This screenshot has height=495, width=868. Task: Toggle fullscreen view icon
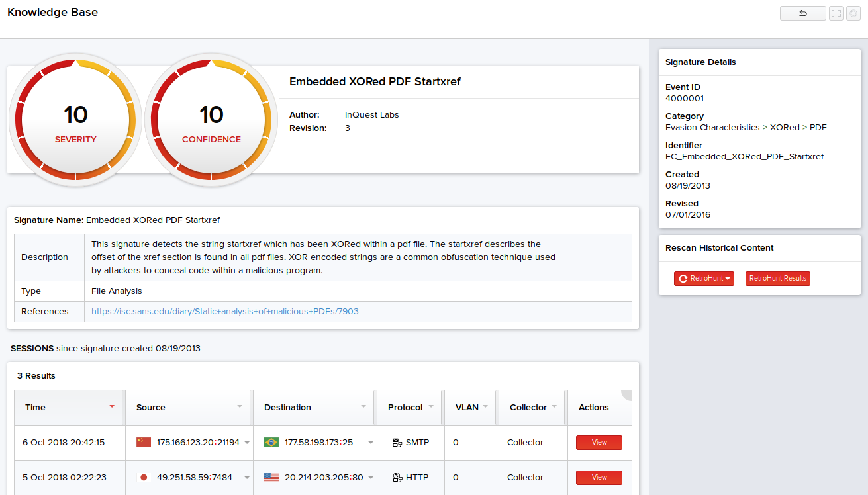pyautogui.click(x=836, y=13)
